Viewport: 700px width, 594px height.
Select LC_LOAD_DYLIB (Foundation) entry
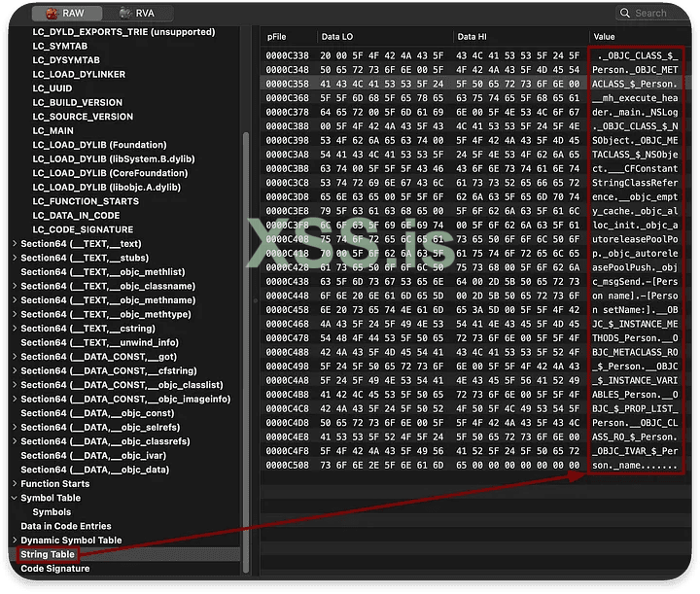pos(99,145)
